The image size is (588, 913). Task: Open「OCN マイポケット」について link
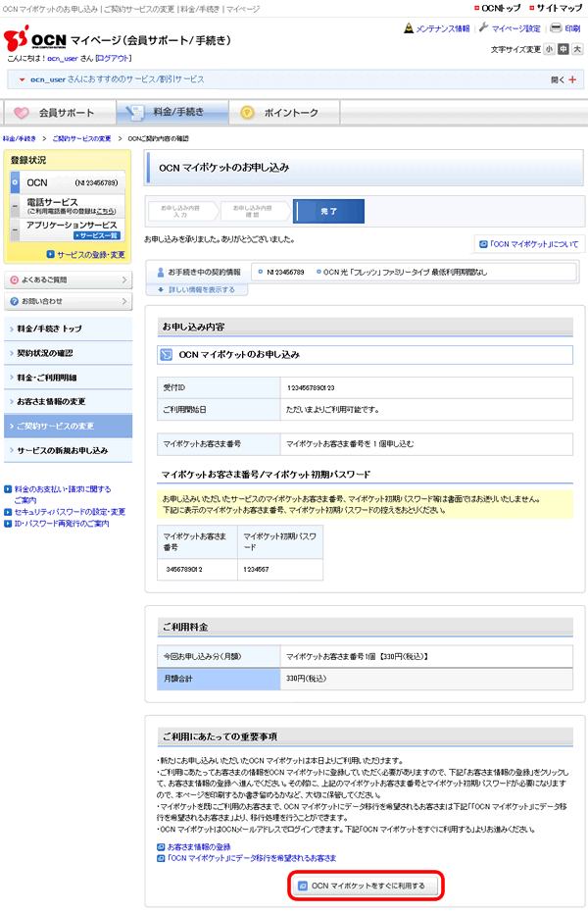pyautogui.click(x=529, y=244)
